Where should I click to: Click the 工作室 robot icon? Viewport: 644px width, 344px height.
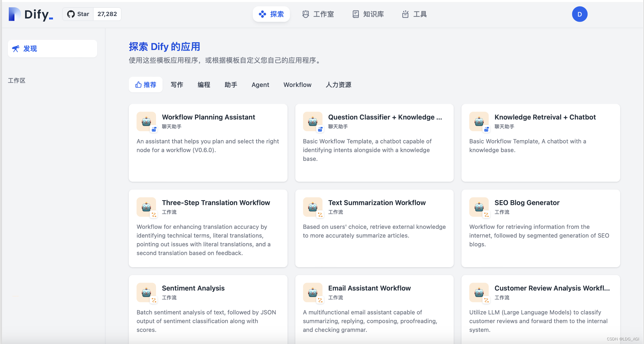pyautogui.click(x=305, y=14)
